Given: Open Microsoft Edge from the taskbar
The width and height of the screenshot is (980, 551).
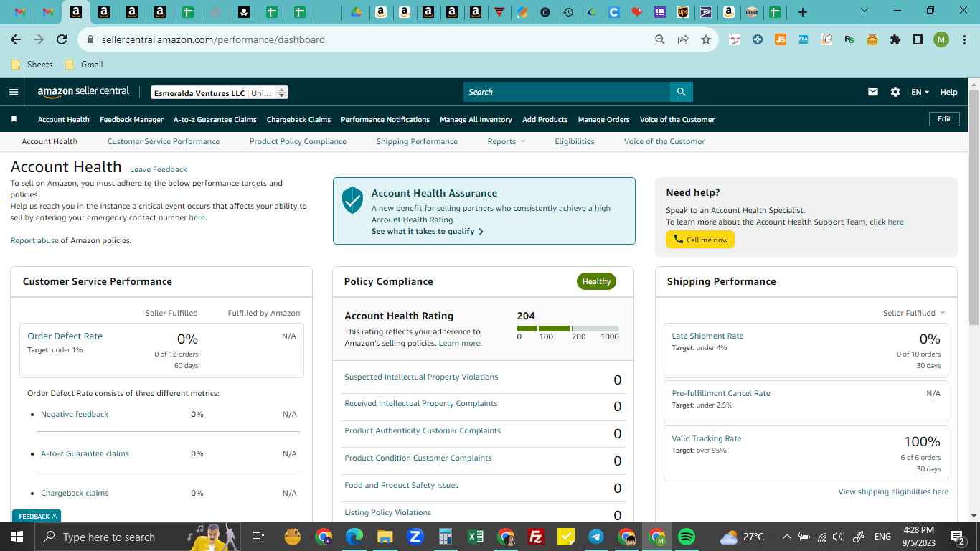Looking at the screenshot, I should [354, 537].
